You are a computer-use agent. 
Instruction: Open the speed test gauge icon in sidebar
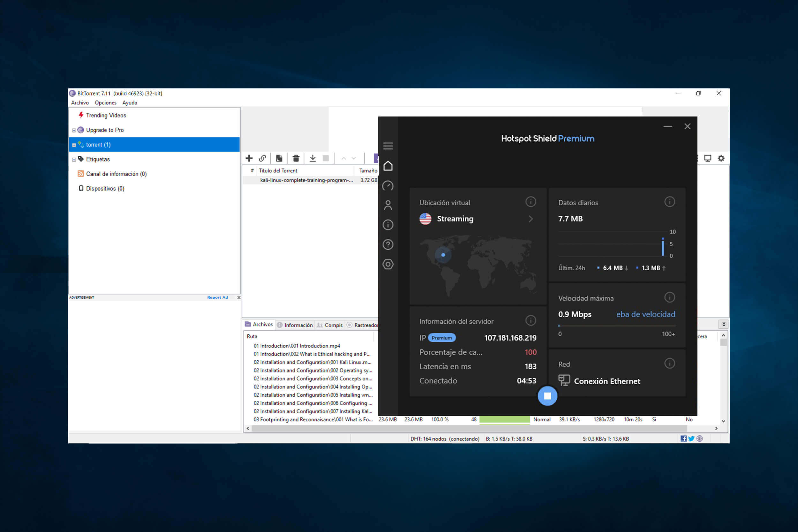388,186
